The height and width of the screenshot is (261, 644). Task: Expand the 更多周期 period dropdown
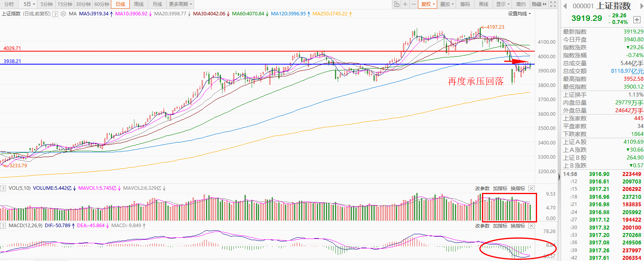(180, 4)
